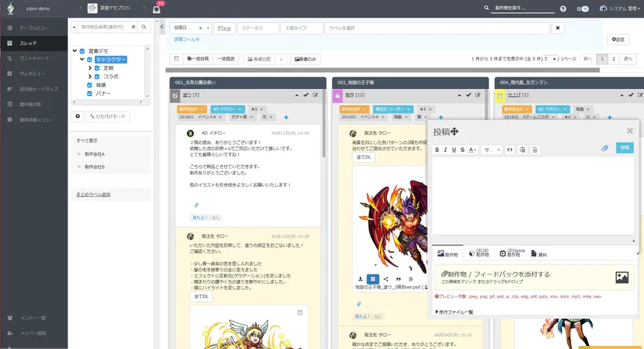
Task: Click the blue 投稿 submit button
Action: pos(624,148)
